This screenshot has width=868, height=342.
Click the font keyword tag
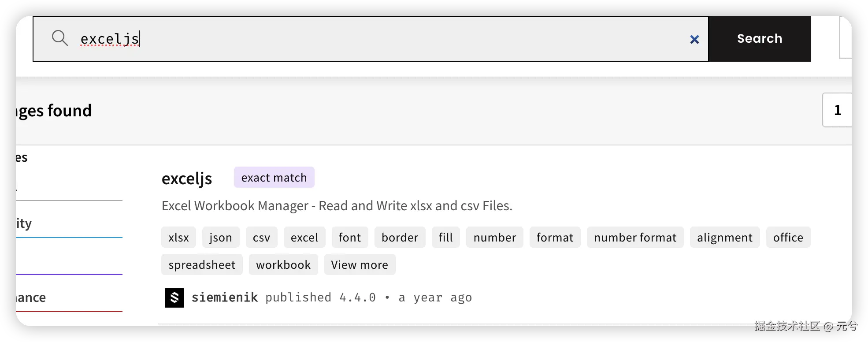[x=350, y=238]
